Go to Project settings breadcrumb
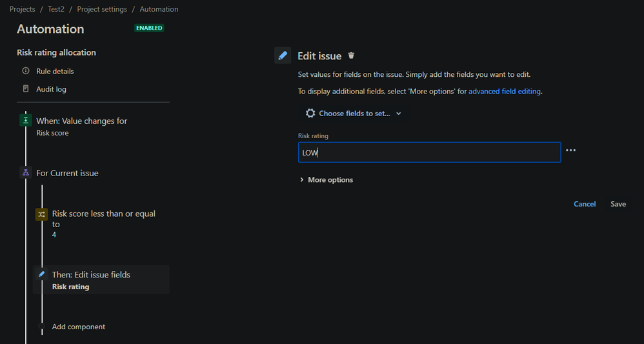Viewport: 644px width, 344px height. (x=102, y=9)
